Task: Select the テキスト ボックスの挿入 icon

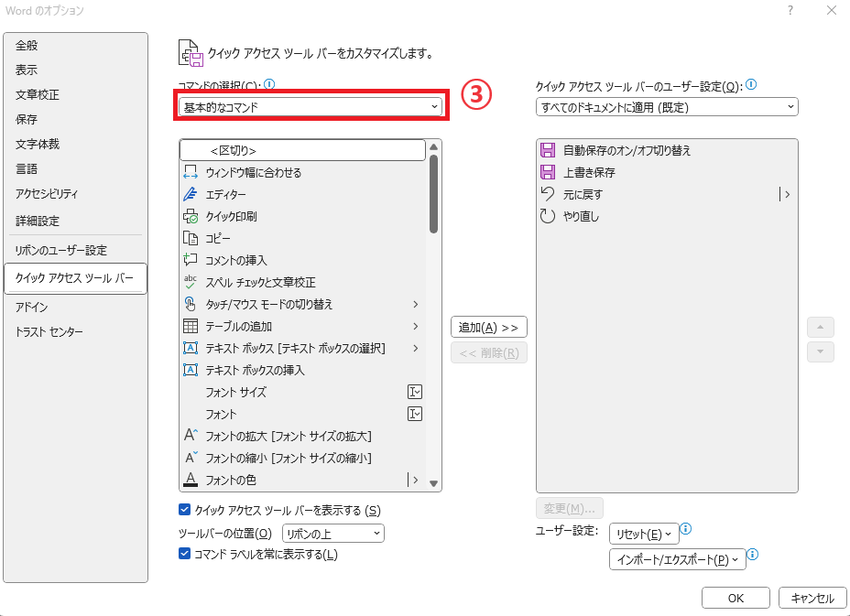Action: tap(191, 370)
